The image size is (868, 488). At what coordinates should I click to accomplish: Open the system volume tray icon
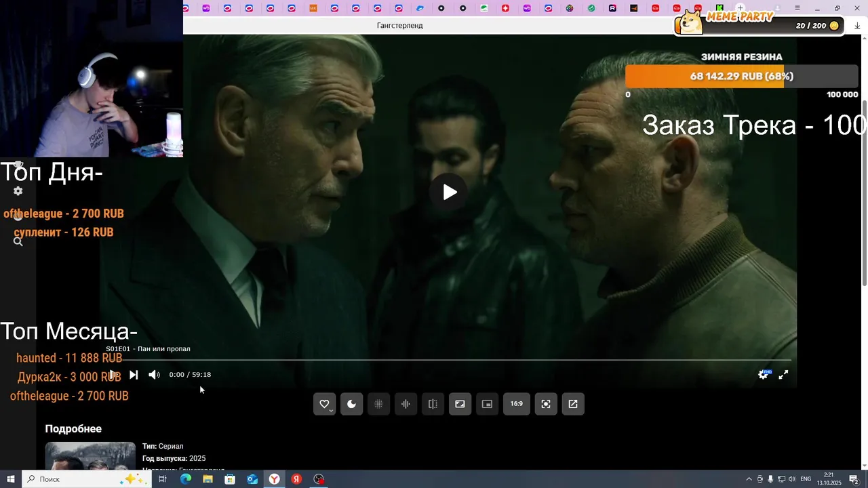click(792, 479)
